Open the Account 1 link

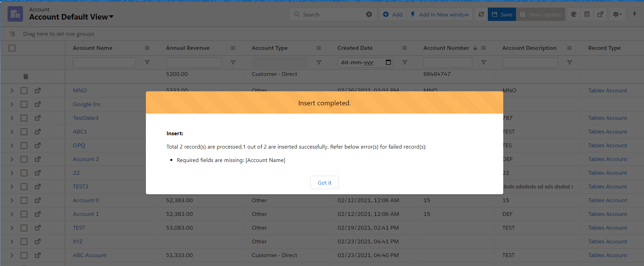(x=86, y=214)
